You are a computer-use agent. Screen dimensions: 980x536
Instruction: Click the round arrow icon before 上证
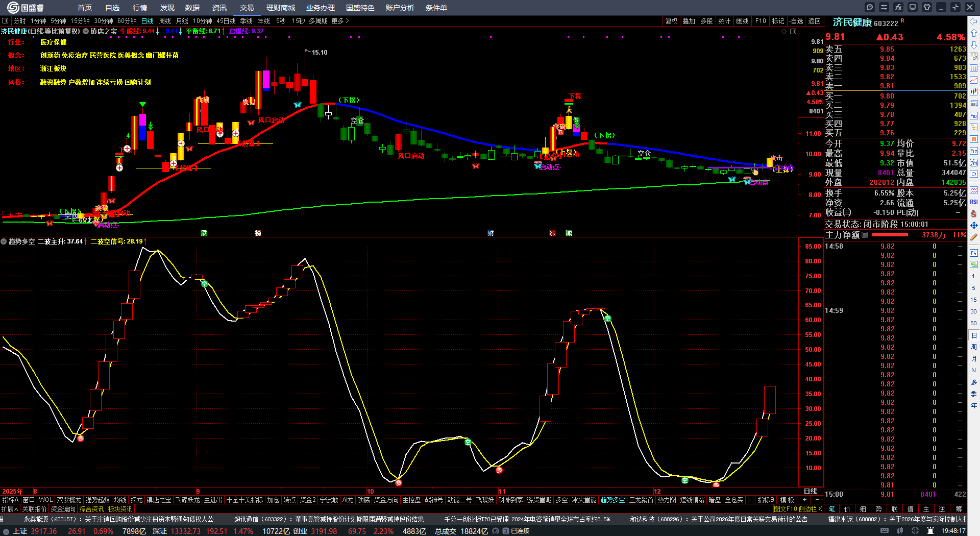(x=6, y=531)
